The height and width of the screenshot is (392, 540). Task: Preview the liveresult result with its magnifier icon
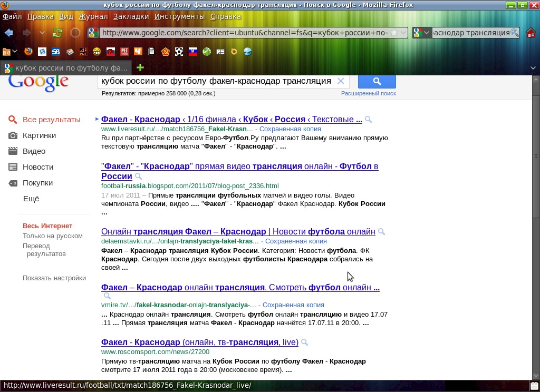click(x=368, y=120)
